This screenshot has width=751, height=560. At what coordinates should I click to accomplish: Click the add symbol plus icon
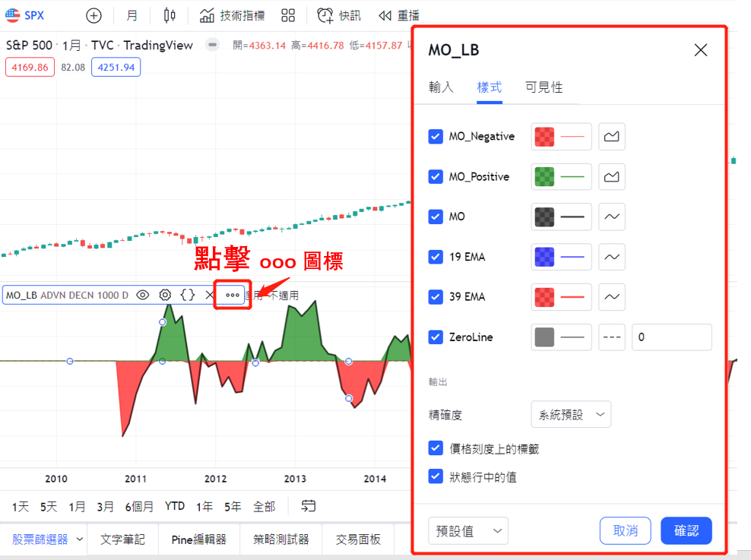(94, 16)
